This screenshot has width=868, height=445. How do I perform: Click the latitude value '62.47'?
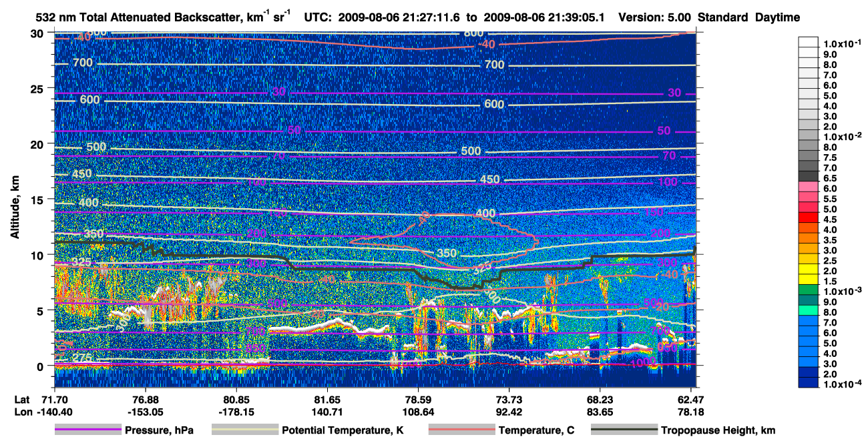click(x=690, y=399)
